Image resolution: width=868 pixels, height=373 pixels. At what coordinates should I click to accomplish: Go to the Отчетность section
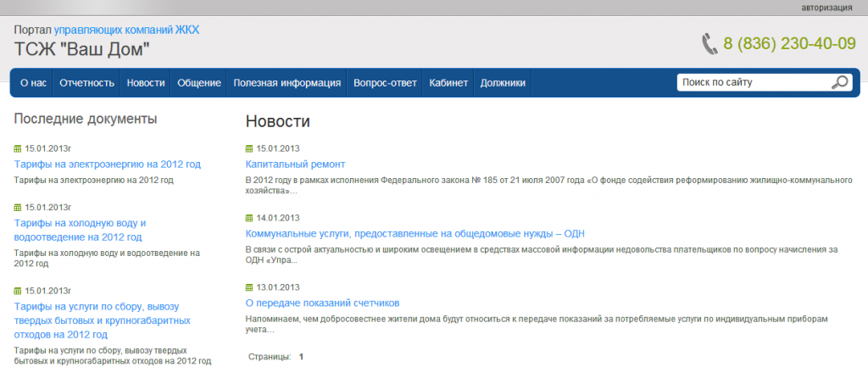click(86, 83)
